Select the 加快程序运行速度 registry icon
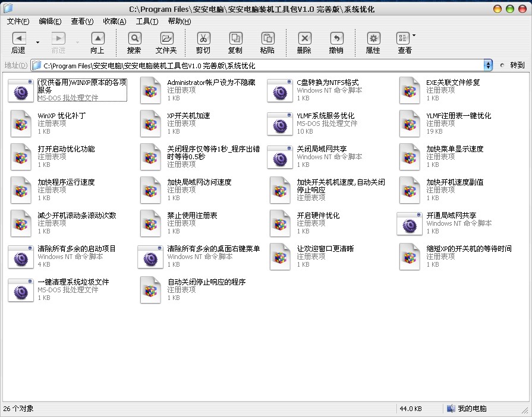Screen dimensions: 532x417 pos(21,190)
